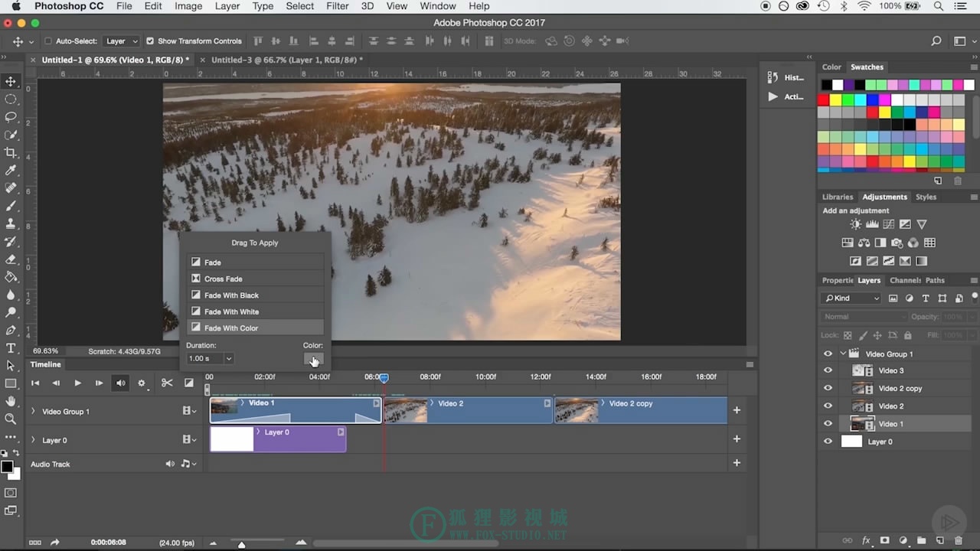Image resolution: width=980 pixels, height=551 pixels.
Task: Open the History panel icon
Action: click(773, 77)
